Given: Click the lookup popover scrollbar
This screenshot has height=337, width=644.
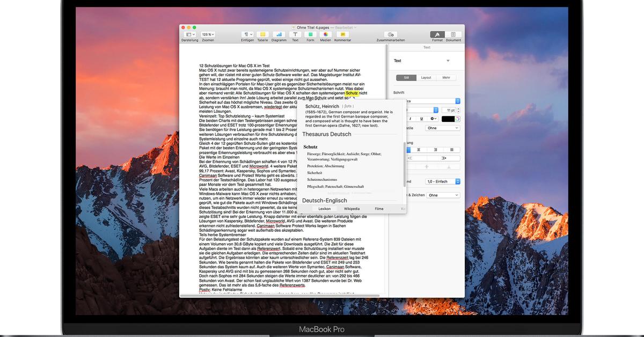Looking at the screenshot, I should coord(405,164).
